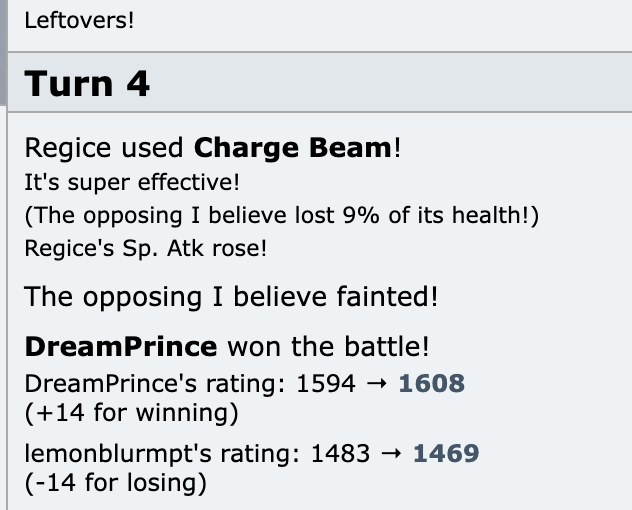Click the (+14 for winning) text
Image resolution: width=632 pixels, height=510 pixels.
[132, 413]
